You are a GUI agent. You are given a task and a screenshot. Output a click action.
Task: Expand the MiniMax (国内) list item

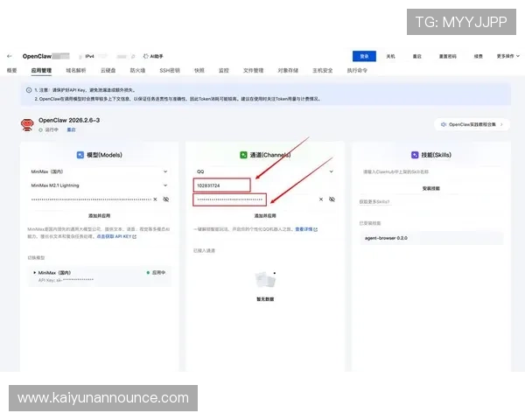tap(35, 272)
